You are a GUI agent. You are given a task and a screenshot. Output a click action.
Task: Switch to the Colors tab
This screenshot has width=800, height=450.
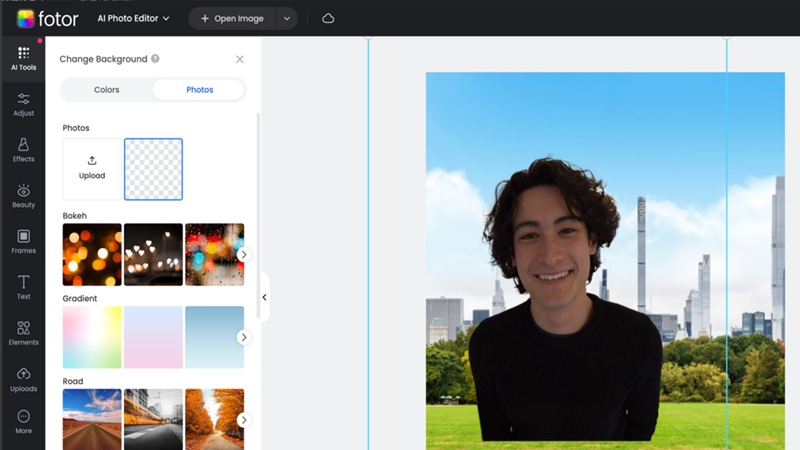click(107, 90)
